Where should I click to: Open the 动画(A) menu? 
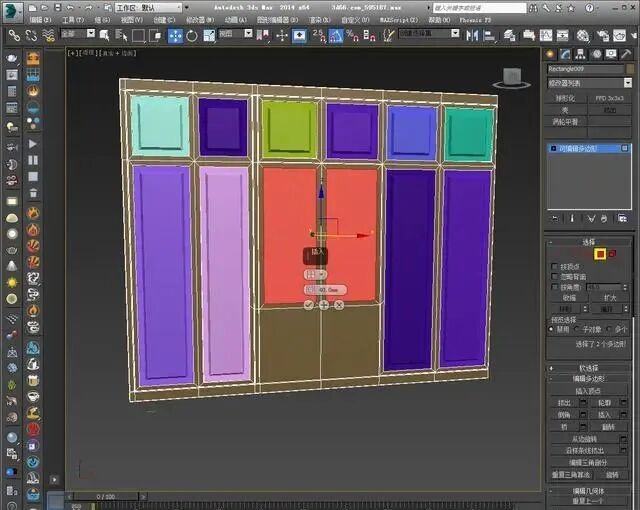236,20
